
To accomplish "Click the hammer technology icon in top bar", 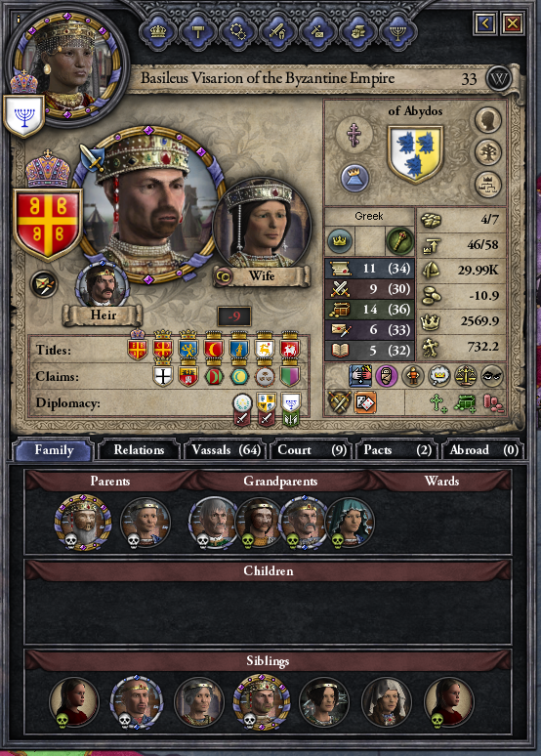I will [197, 32].
